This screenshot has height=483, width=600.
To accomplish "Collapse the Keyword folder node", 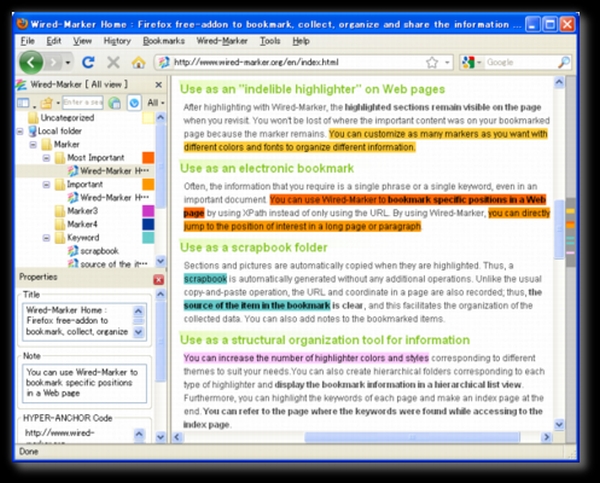I will [x=47, y=238].
